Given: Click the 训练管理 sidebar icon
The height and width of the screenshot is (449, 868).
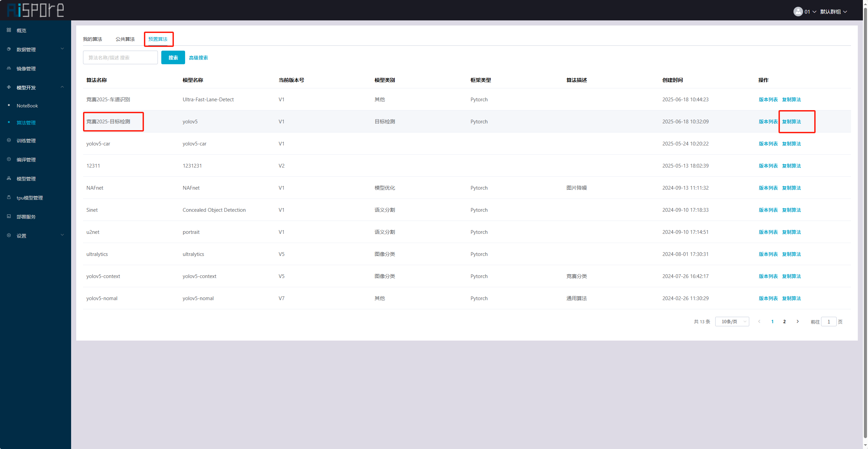Looking at the screenshot, I should tap(9, 140).
